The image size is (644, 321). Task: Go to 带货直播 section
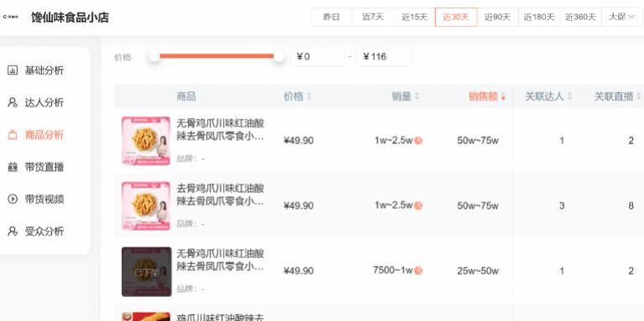(x=44, y=167)
